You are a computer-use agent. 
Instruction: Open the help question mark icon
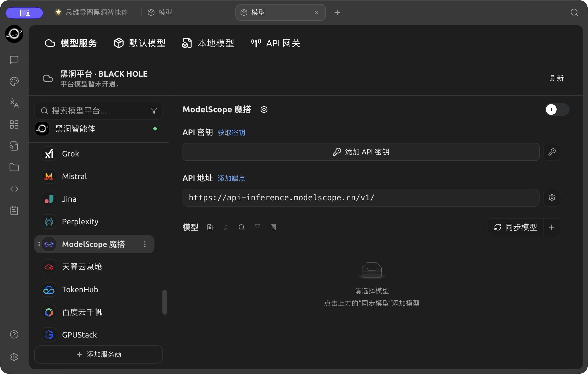pyautogui.click(x=14, y=334)
